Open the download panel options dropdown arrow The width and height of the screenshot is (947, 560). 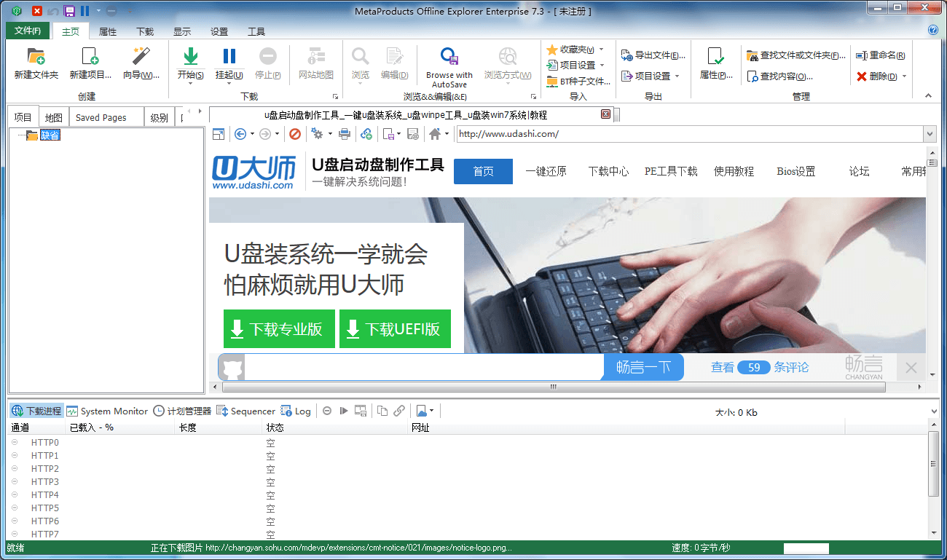935,411
